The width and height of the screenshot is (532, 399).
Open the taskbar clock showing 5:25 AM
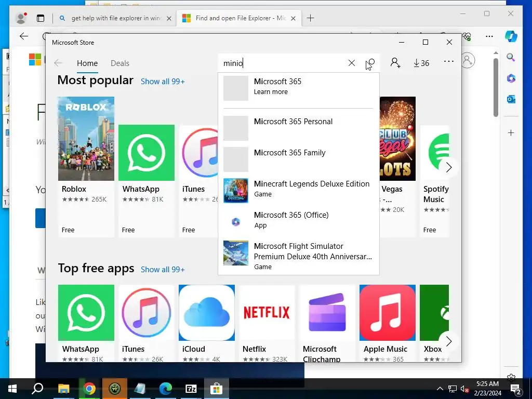(x=487, y=389)
